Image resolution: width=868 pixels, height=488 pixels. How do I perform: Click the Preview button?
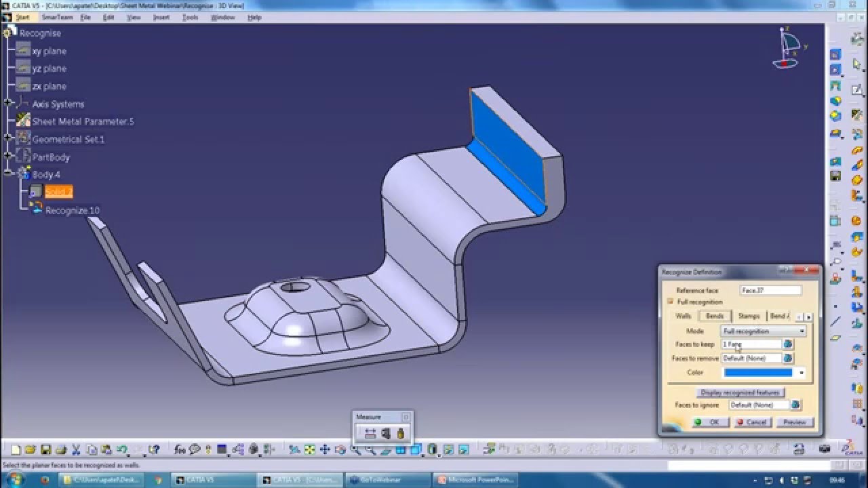point(794,422)
